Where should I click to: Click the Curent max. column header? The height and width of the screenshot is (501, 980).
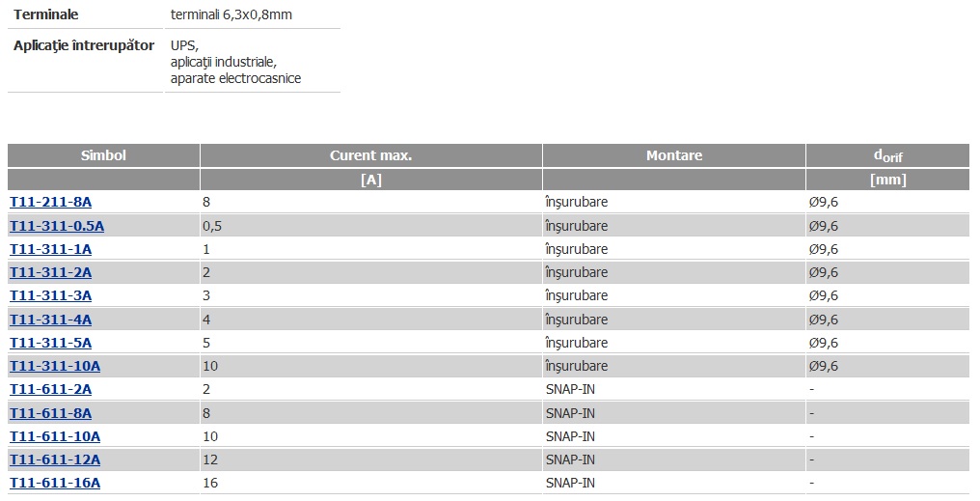[371, 155]
